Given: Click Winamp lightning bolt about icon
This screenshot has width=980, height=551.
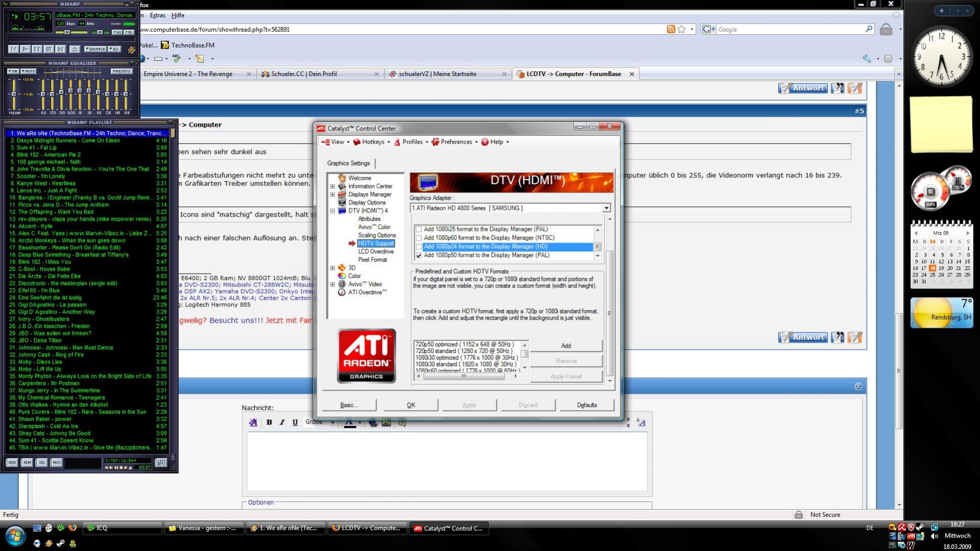Looking at the screenshot, I should pos(131,50).
